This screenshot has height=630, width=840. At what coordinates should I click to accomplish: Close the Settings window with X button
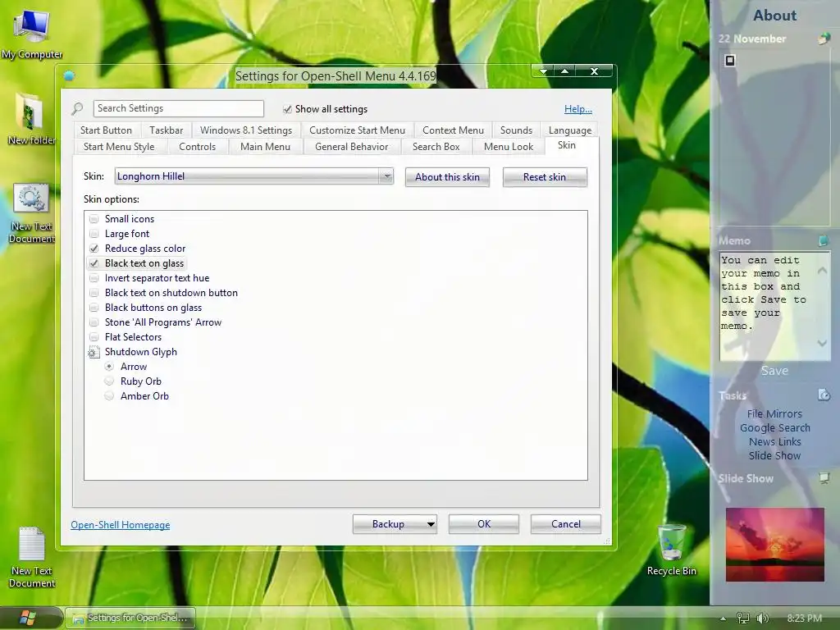tap(594, 71)
